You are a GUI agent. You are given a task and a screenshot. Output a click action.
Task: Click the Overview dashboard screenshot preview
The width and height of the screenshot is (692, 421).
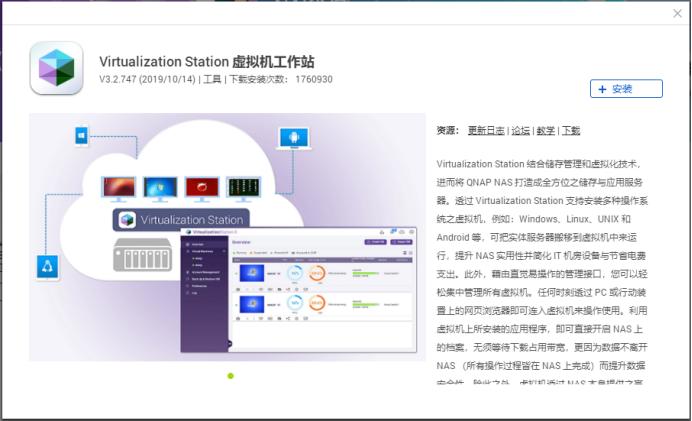[x=298, y=290]
